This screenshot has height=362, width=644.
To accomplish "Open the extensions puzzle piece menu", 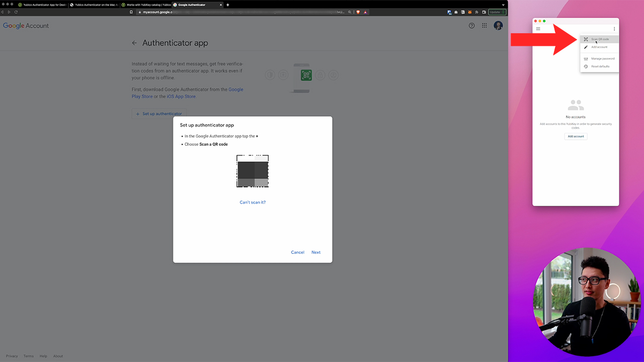I will (x=476, y=12).
